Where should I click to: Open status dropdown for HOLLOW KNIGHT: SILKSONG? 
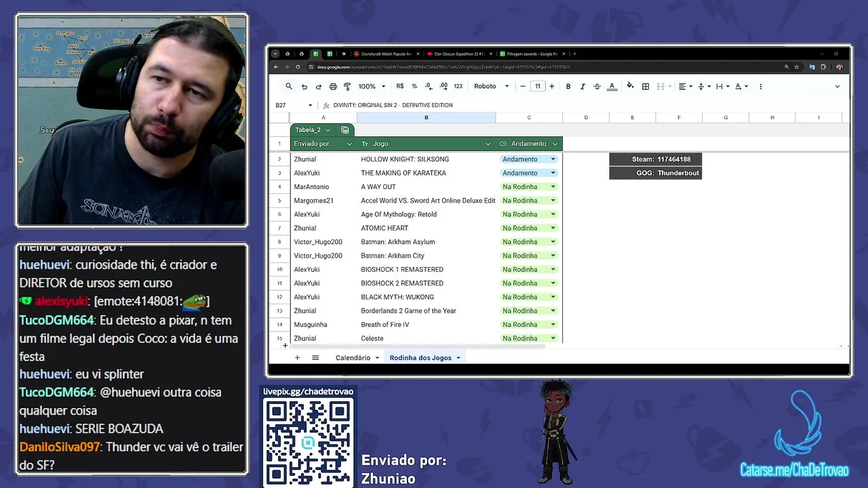tap(553, 159)
